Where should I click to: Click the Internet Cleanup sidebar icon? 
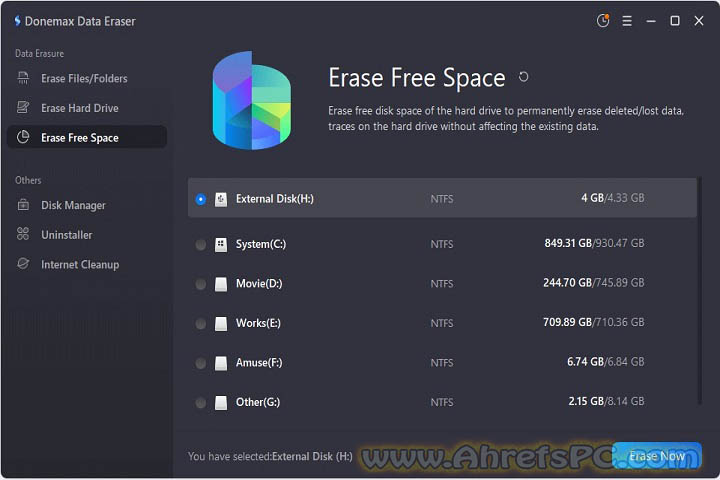23,264
